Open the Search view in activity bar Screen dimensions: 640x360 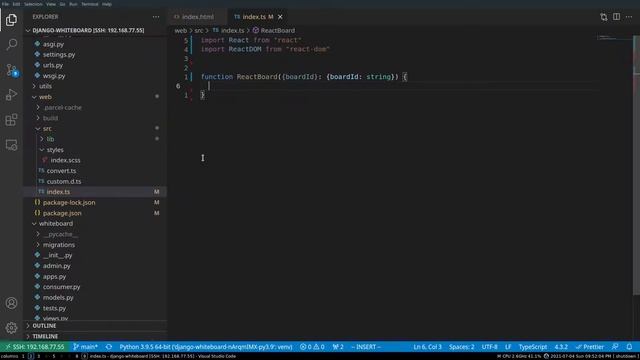(x=11, y=44)
